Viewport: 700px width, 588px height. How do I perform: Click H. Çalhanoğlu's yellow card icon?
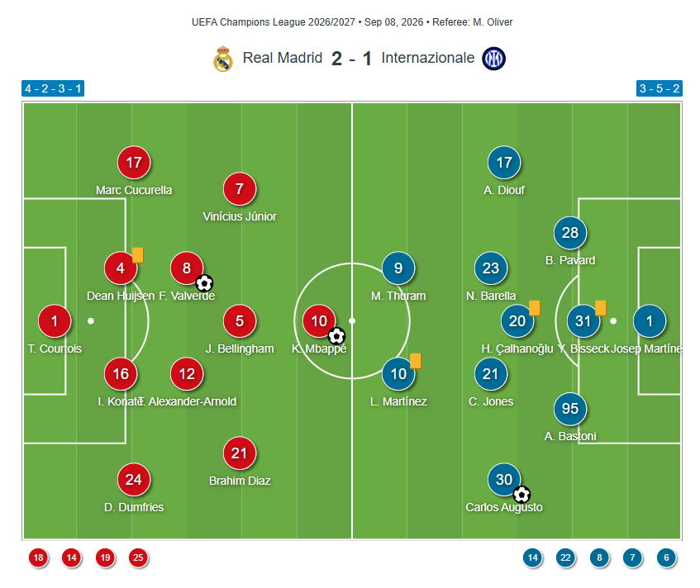[x=535, y=308]
